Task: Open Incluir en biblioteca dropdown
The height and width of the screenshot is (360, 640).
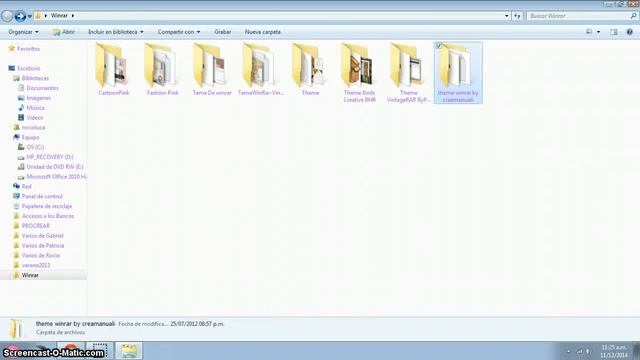Action: (116, 32)
